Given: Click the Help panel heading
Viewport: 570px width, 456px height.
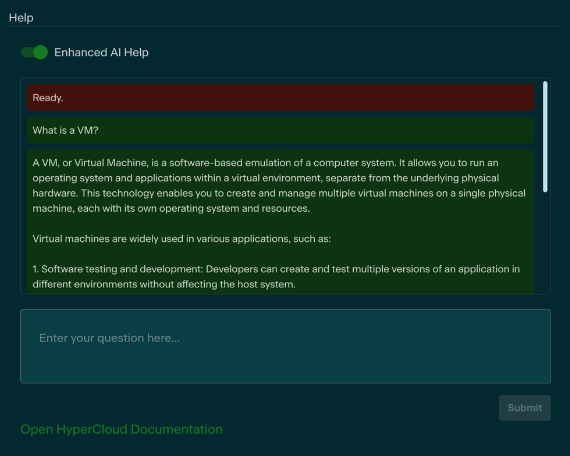Looking at the screenshot, I should point(21,18).
